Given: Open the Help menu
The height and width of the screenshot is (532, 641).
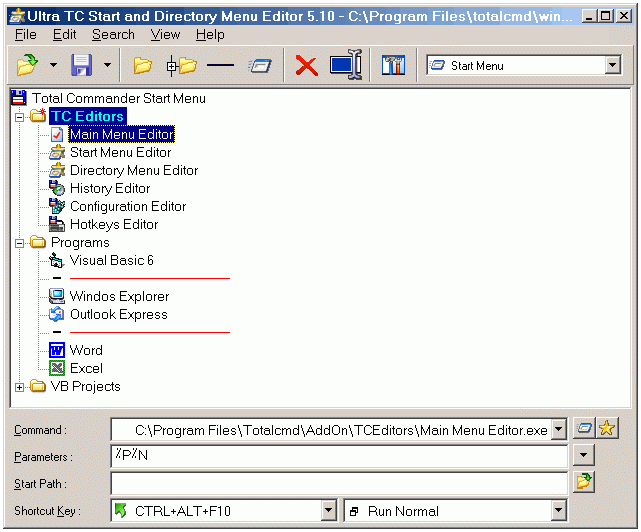Looking at the screenshot, I should click(x=210, y=35).
